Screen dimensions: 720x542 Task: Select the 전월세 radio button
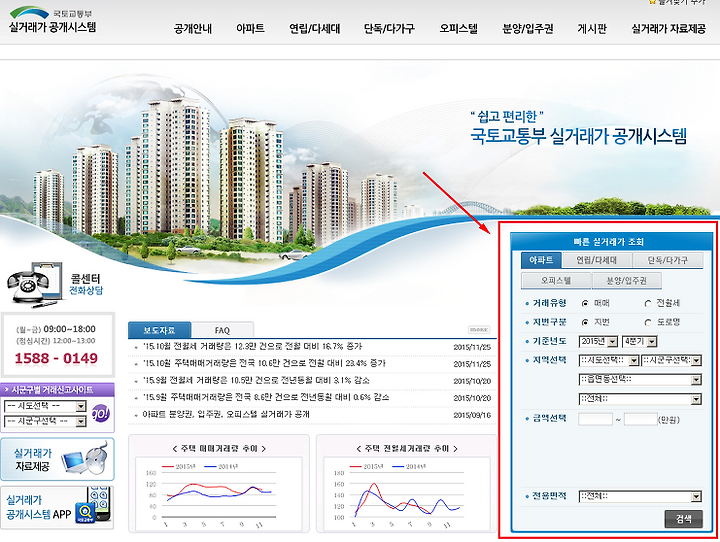pos(648,304)
